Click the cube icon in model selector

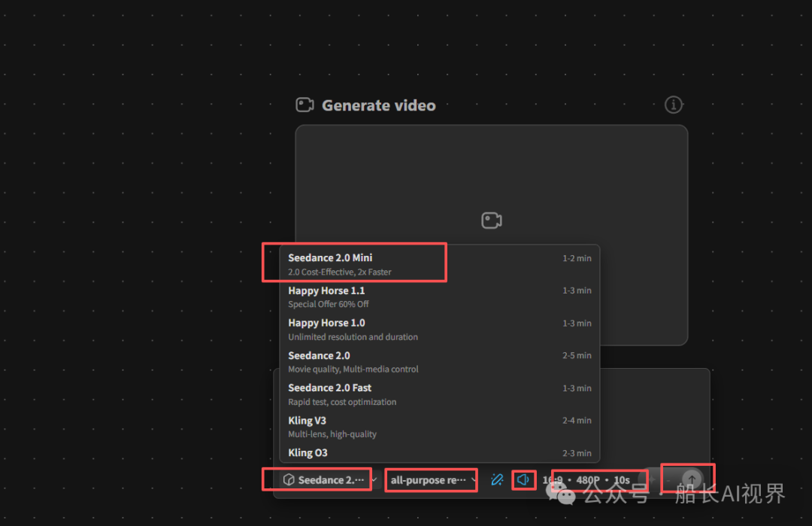(x=289, y=480)
